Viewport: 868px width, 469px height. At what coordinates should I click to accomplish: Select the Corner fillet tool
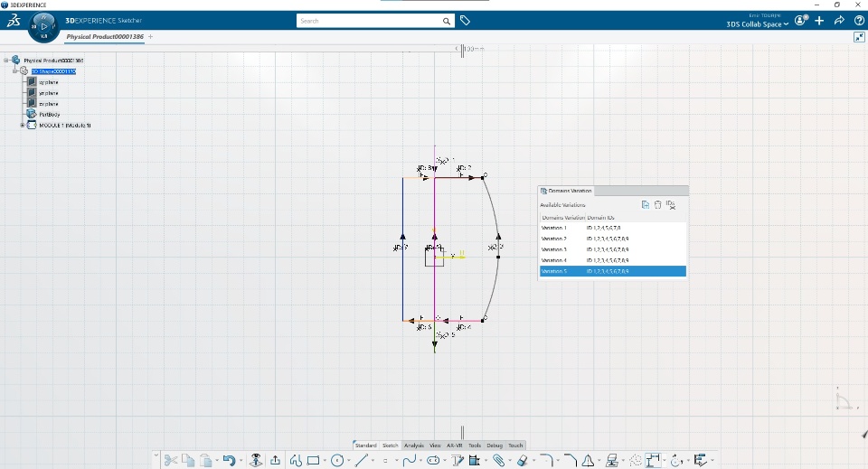pos(546,460)
